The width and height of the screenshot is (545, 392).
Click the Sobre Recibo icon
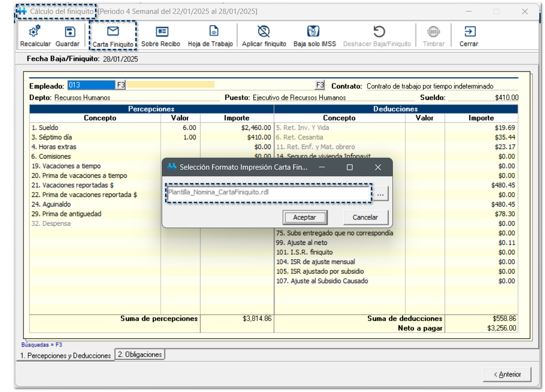(162, 32)
